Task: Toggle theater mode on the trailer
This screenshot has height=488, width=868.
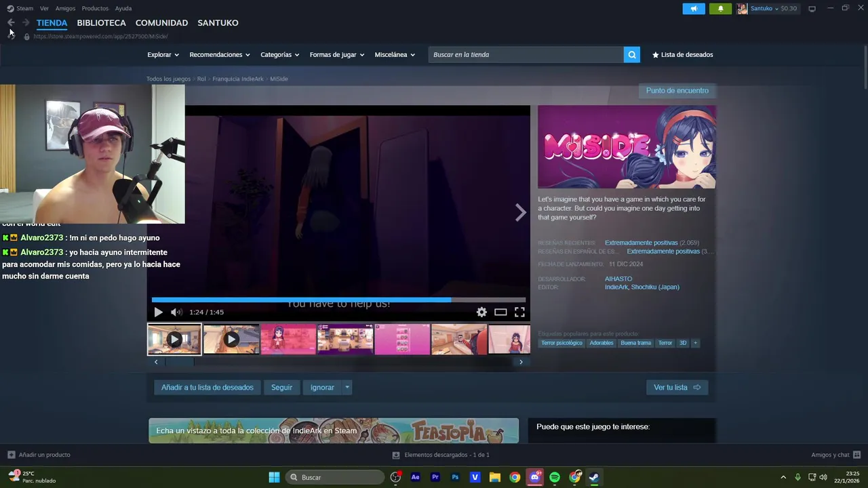Action: point(500,312)
